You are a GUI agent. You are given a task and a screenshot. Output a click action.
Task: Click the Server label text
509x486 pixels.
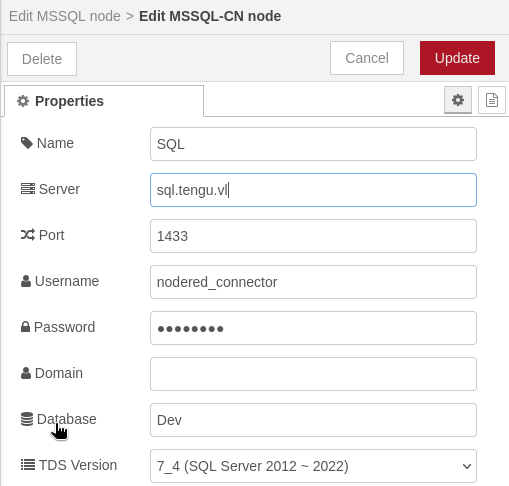pyautogui.click(x=59, y=189)
